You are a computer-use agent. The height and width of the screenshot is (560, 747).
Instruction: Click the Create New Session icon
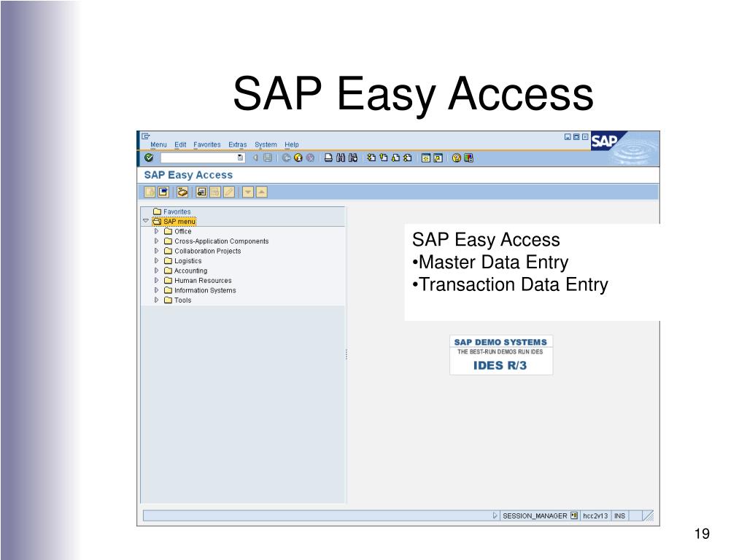[x=426, y=157]
